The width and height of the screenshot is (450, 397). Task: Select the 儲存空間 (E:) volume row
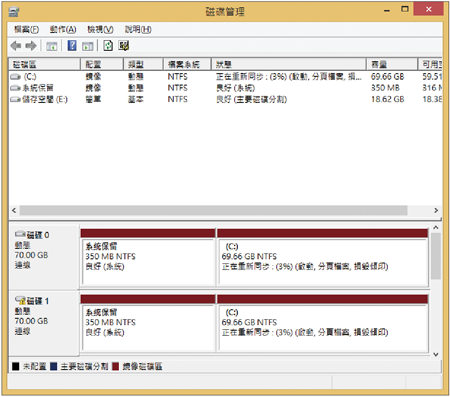tap(226, 99)
